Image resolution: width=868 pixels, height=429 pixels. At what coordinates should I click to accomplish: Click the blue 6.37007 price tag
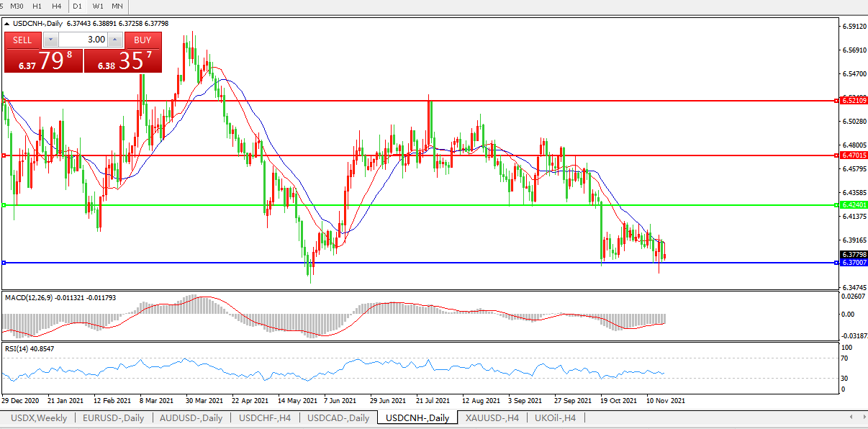[854, 263]
